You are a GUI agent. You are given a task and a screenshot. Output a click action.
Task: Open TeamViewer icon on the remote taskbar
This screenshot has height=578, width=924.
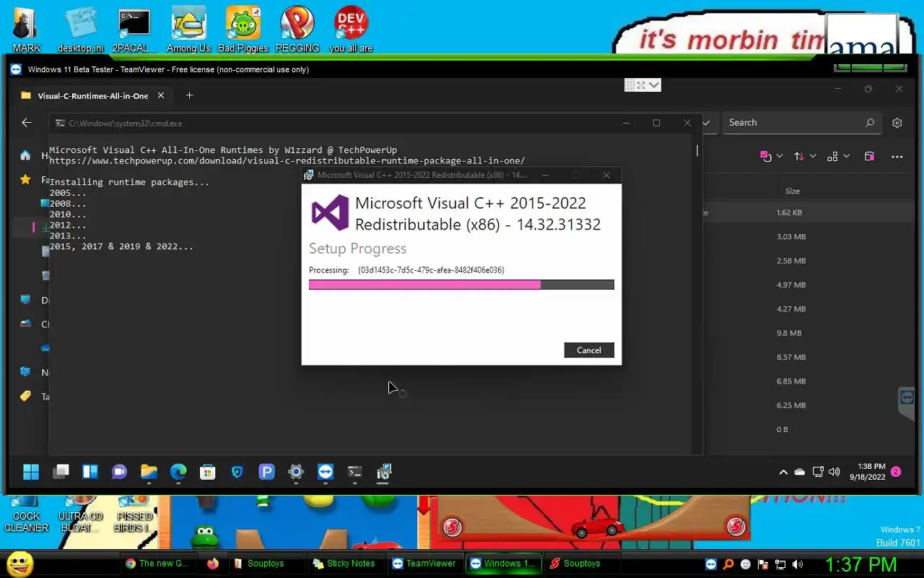pos(326,473)
